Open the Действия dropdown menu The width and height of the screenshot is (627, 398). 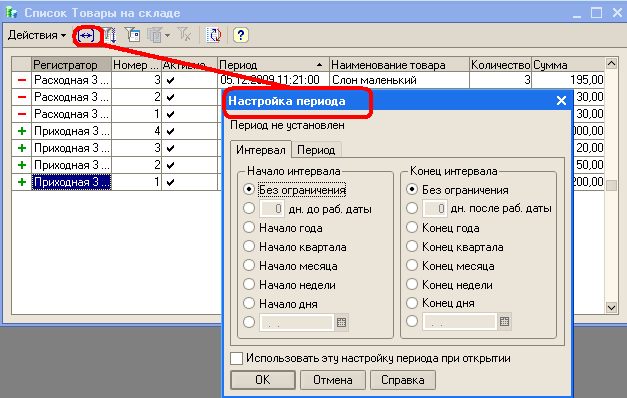pyautogui.click(x=37, y=35)
